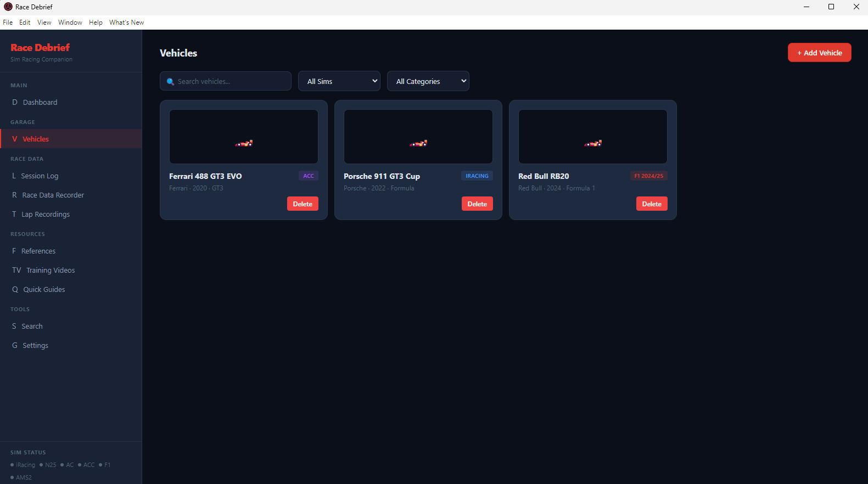This screenshot has height=484, width=868.
Task: Delete the Ferrari 488 GT3 EVO vehicle
Action: coord(303,204)
